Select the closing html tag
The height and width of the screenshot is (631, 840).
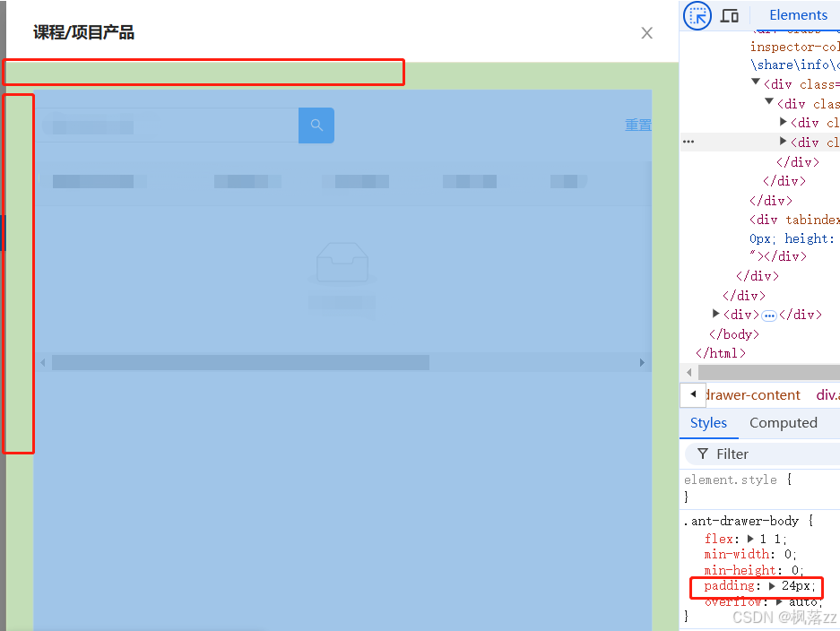[x=721, y=353]
